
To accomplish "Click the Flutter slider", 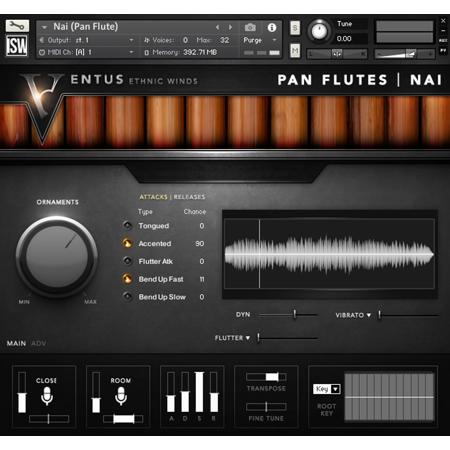I will (x=287, y=338).
